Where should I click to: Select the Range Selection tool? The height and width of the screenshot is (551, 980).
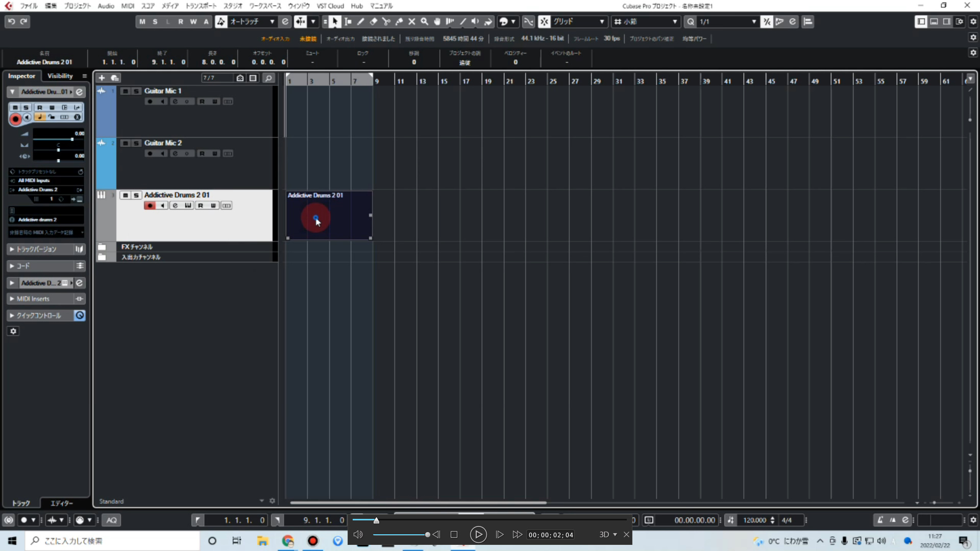click(x=348, y=21)
